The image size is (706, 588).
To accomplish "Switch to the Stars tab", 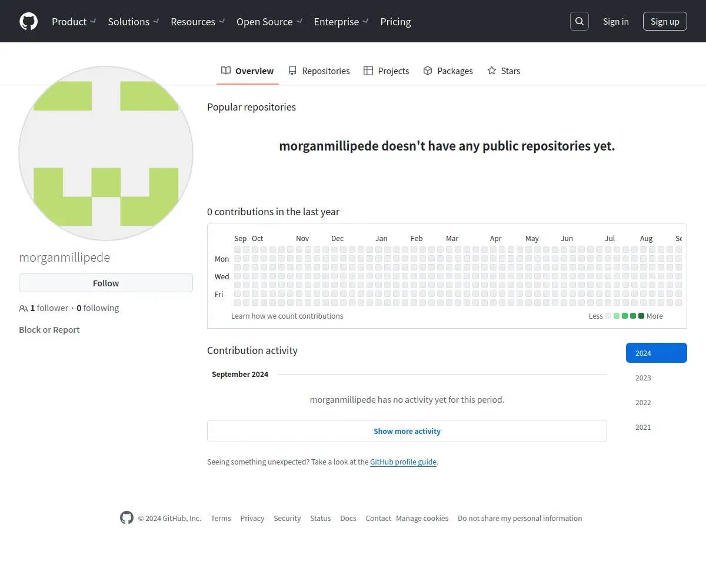I will coord(504,71).
